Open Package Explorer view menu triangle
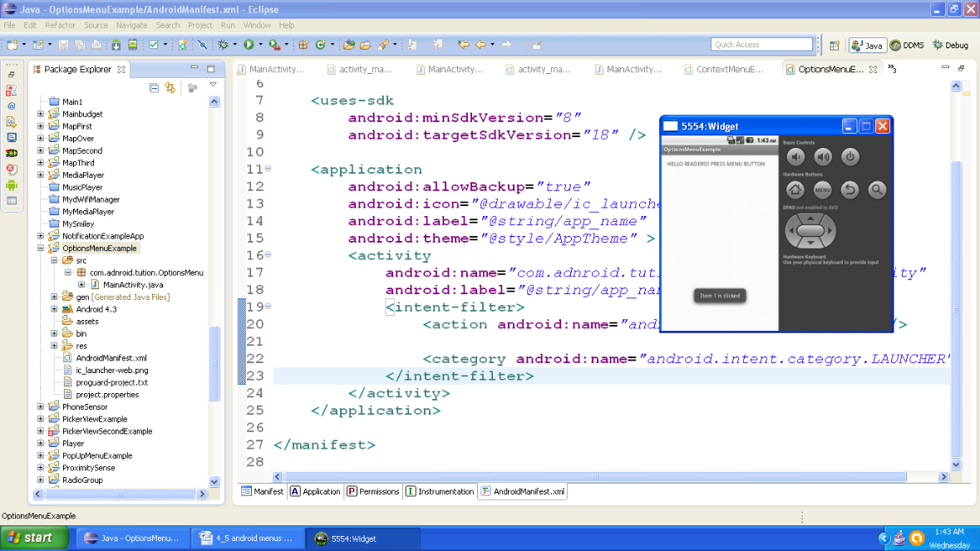The width and height of the screenshot is (980, 551). coord(213,85)
